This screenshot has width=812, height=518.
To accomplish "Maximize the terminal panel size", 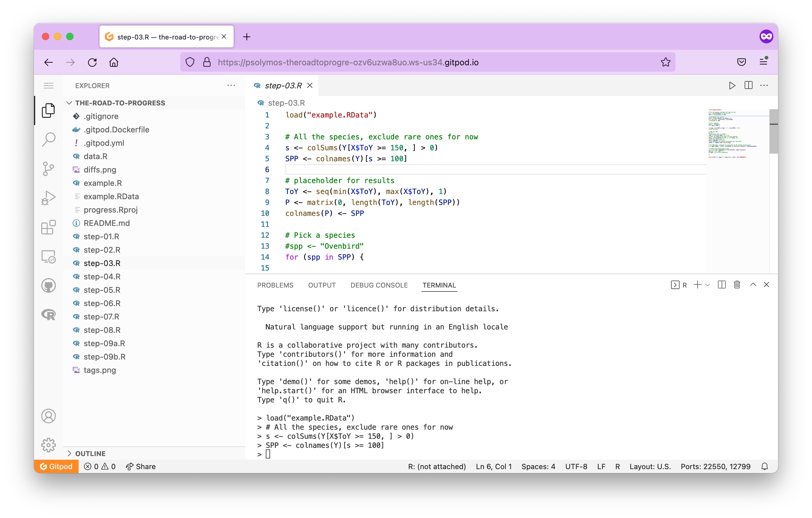I will 753,285.
